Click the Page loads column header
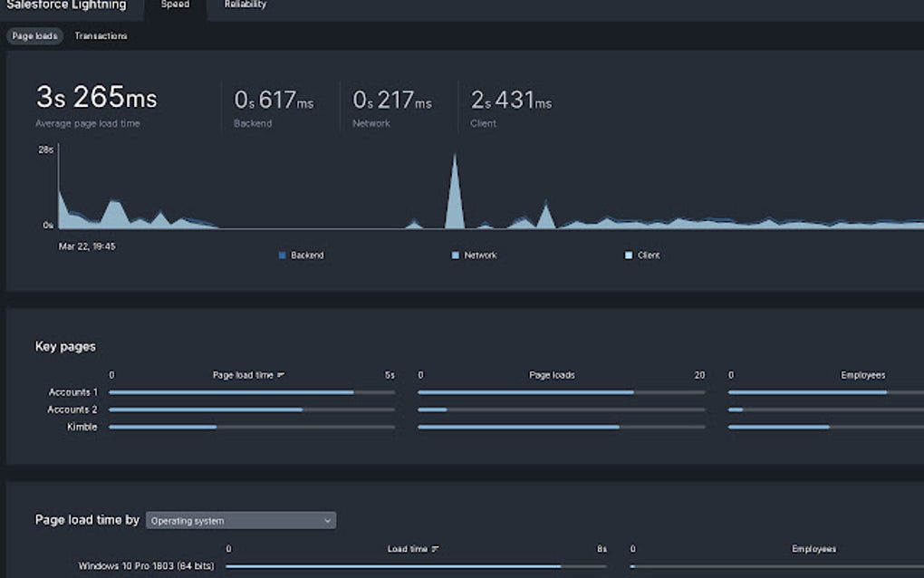Screen dimensions: 924x578 [552, 375]
